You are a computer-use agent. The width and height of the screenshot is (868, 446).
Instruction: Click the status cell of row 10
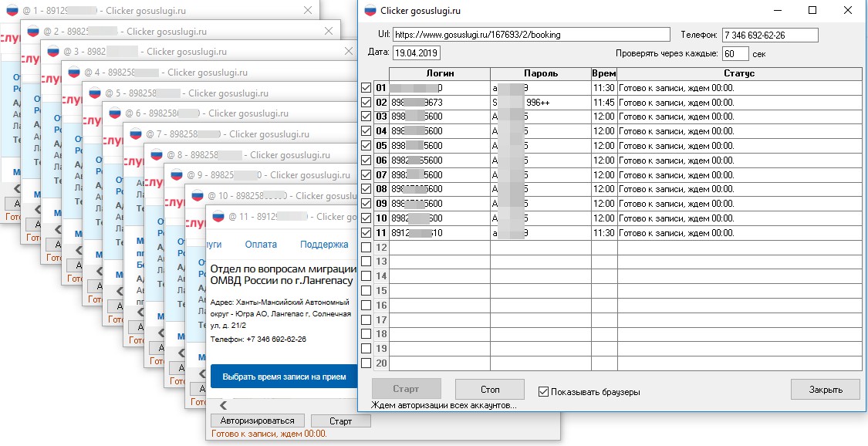pos(739,218)
